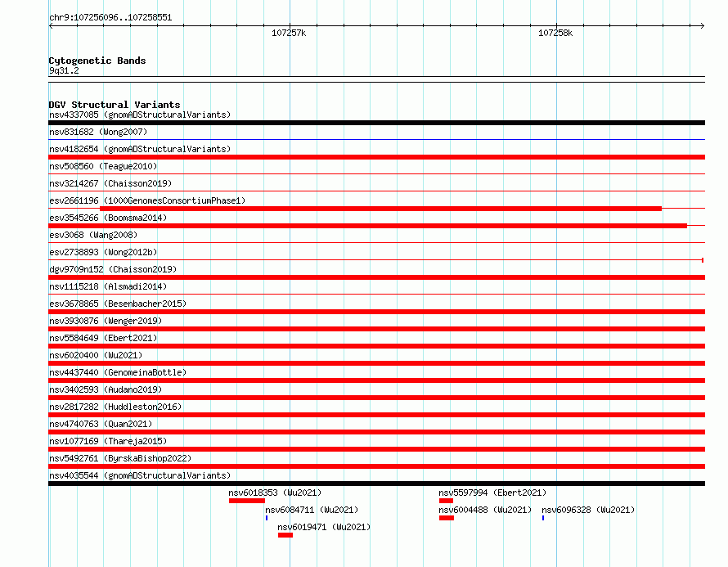The height and width of the screenshot is (567, 728).
Task: Click nsv1115218 (Alsmadi2014) label
Action: 108,286
